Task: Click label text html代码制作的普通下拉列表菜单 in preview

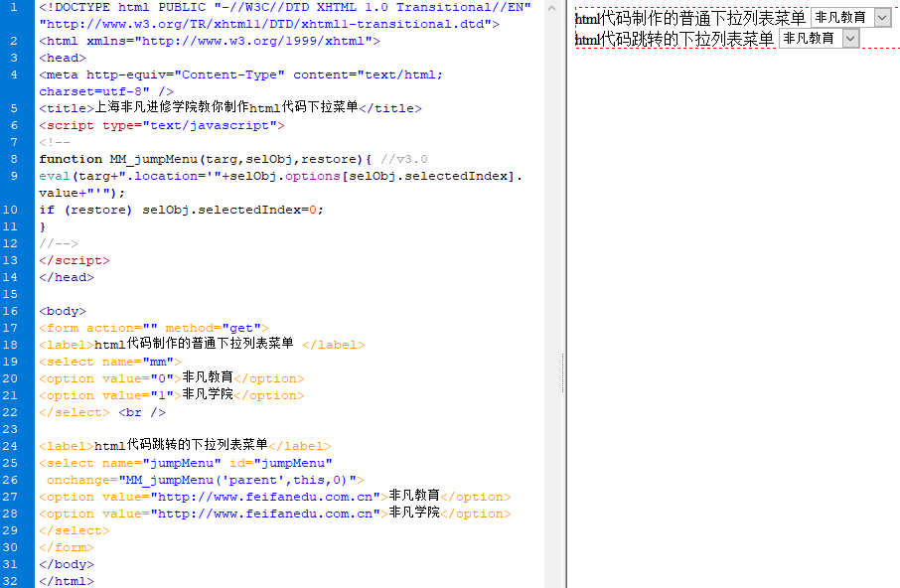Action: (x=690, y=18)
